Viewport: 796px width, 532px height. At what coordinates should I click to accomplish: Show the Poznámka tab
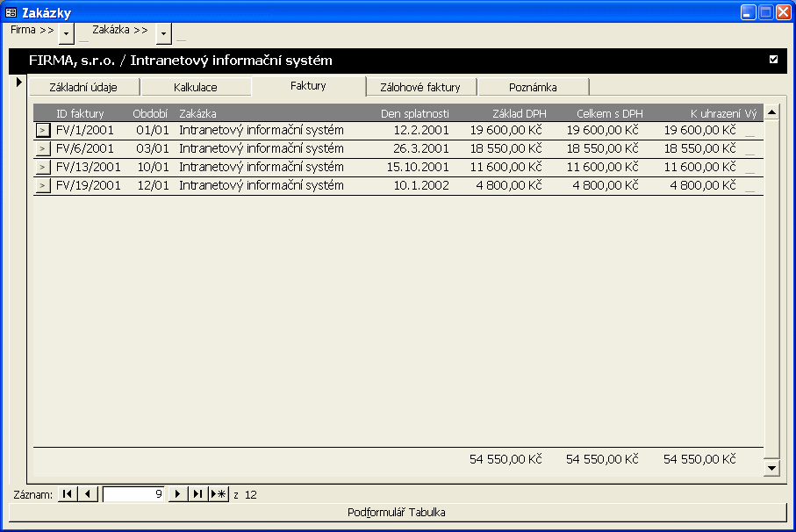pyautogui.click(x=533, y=87)
